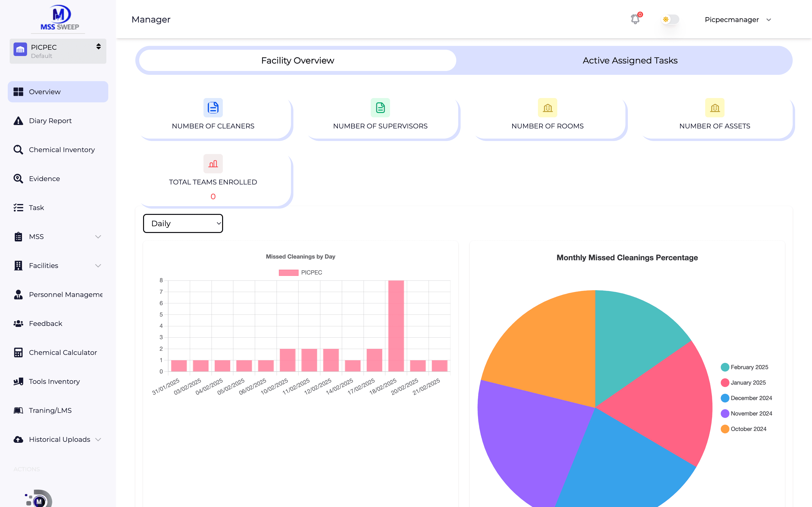Click the Number of Cleaners document icon
Screen dimensions: 812x507
[x=213, y=108]
